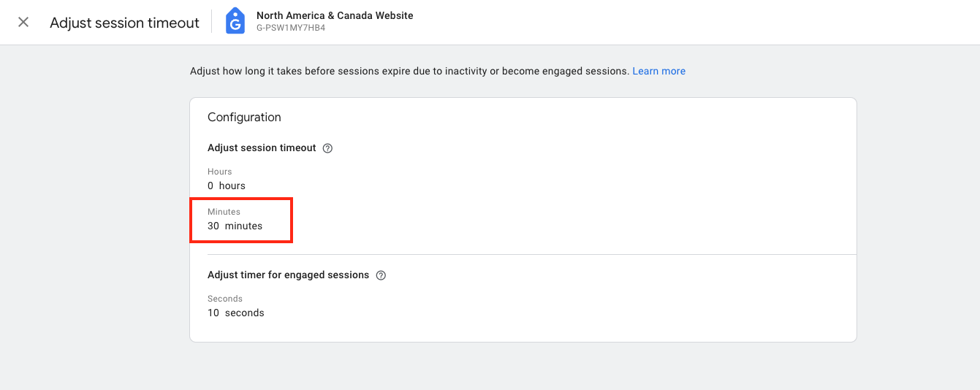Click the divider line between timeout sections
The height and width of the screenshot is (390, 980).
click(x=531, y=254)
